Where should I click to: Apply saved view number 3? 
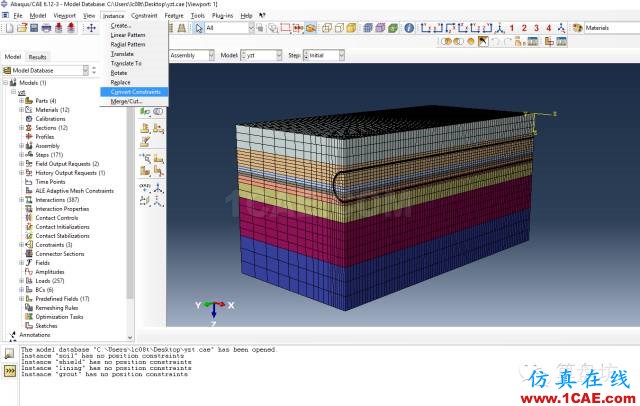(x=536, y=28)
